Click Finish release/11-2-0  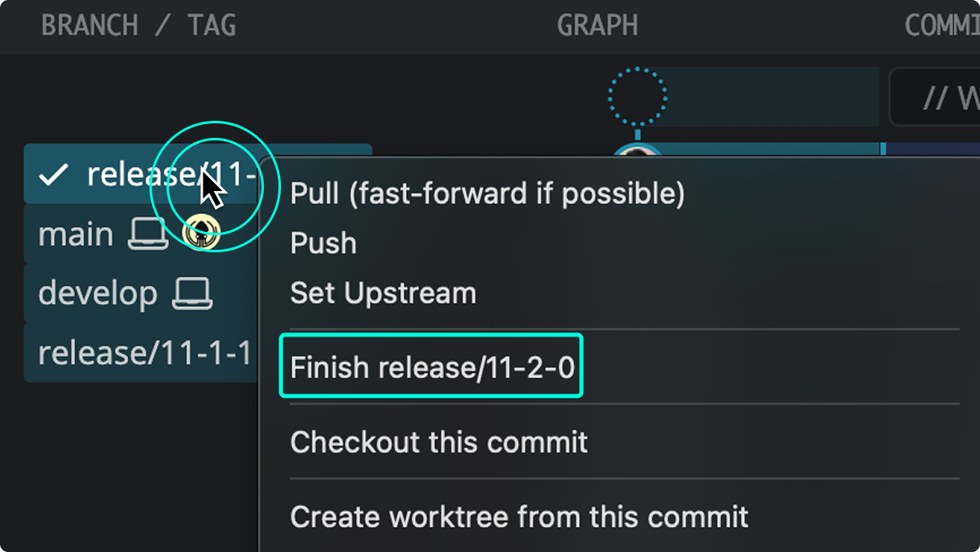coord(431,367)
